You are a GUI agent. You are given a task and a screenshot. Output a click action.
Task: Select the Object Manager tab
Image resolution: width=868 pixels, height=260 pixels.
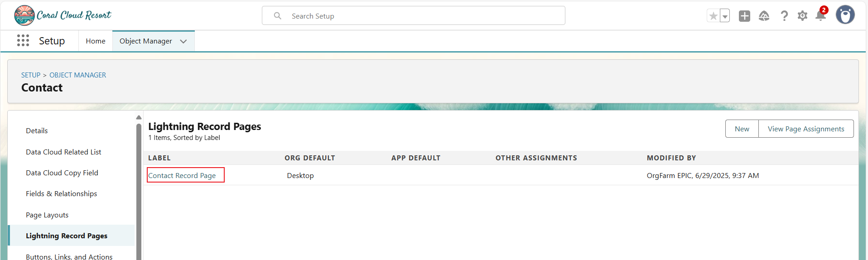tap(146, 41)
